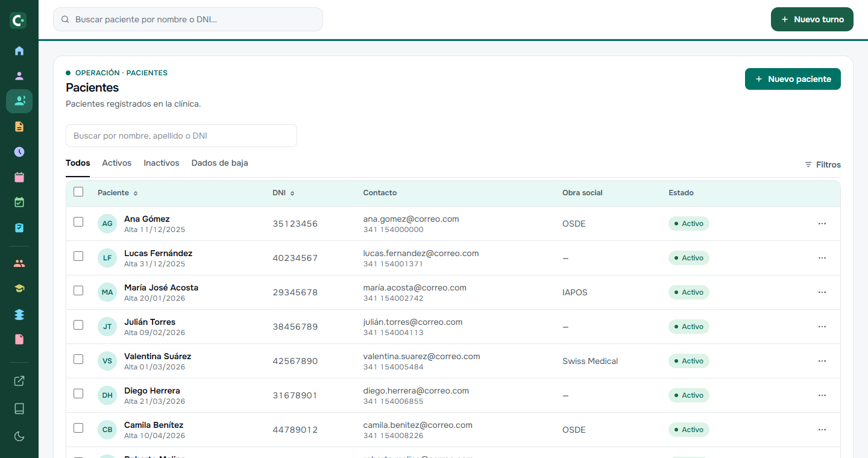Image resolution: width=868 pixels, height=458 pixels.
Task: Open the home icon in the sidebar
Action: (x=19, y=51)
